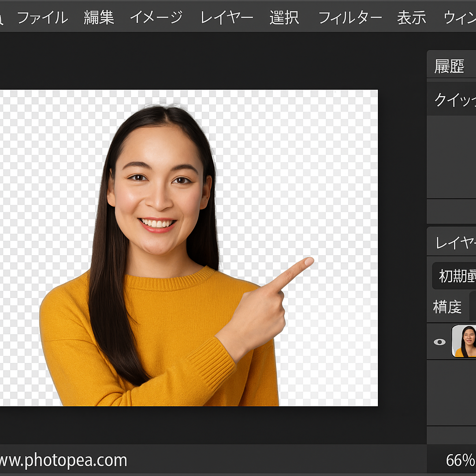Image resolution: width=476 pixels, height=476 pixels.
Task: Open the ファイル menu
Action: (42, 18)
